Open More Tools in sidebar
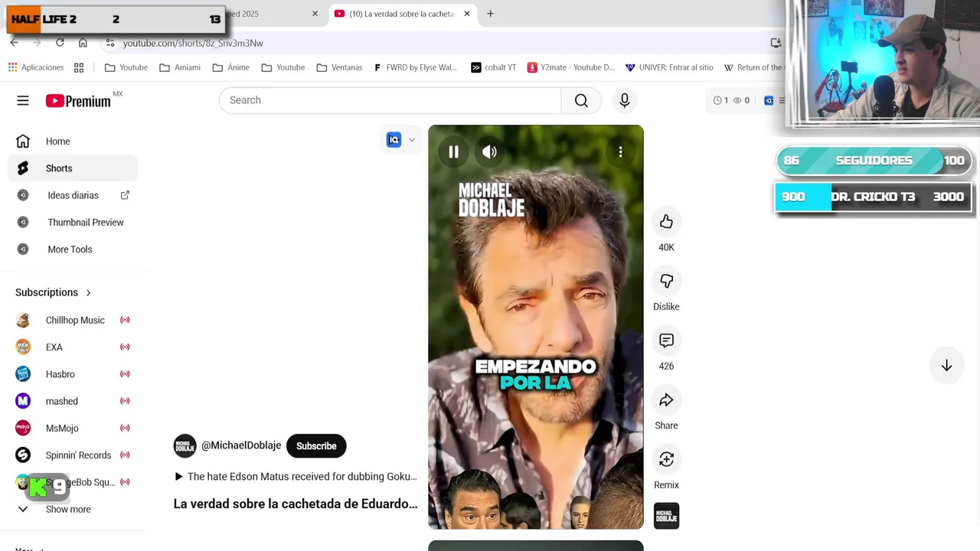Image resolution: width=980 pixels, height=551 pixels. click(x=73, y=249)
